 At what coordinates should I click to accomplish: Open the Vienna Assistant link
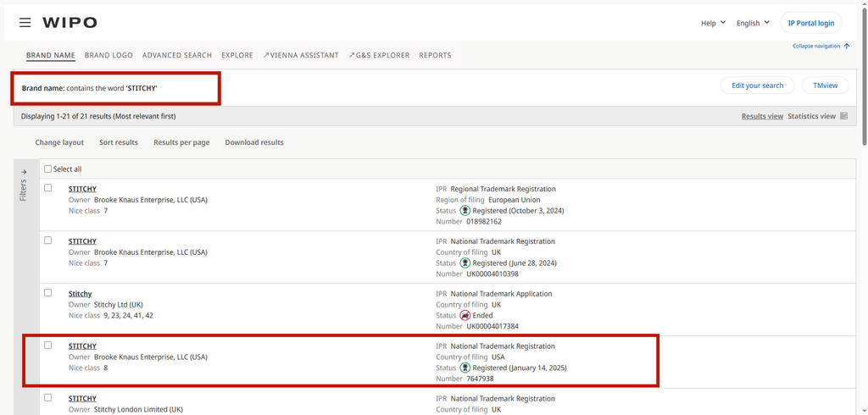[x=301, y=55]
